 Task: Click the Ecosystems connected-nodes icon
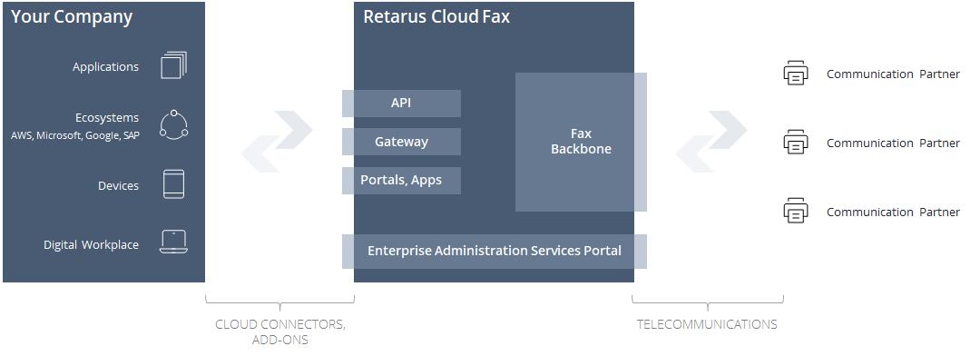point(173,124)
